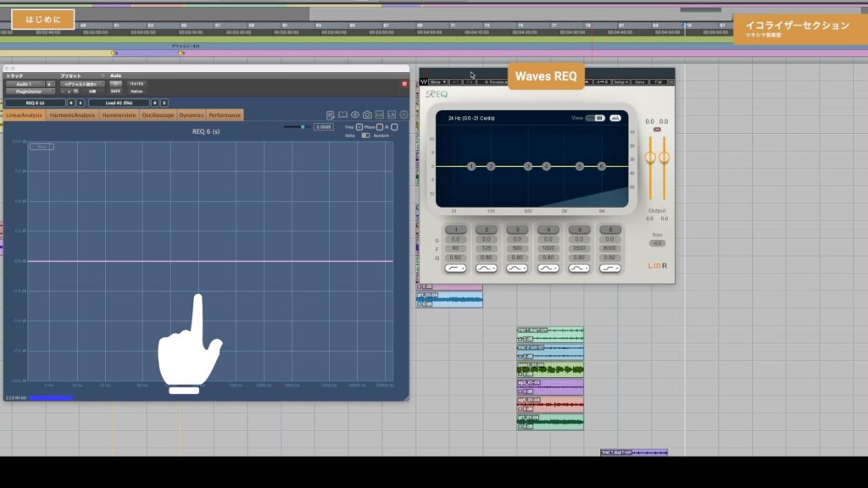The width and height of the screenshot is (868, 488).
Task: Open the Audio 1 track selector dropdown
Action: (x=25, y=84)
